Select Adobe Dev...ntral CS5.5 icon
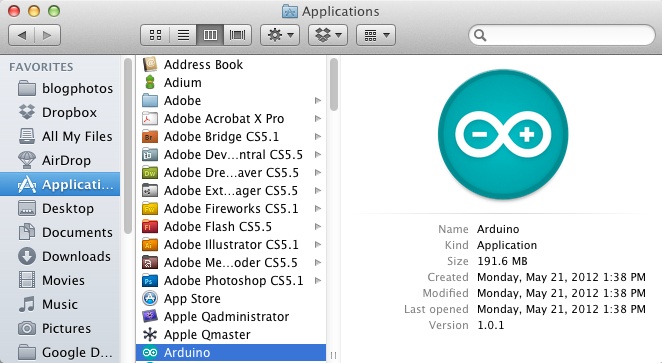Screen dimensions: 662x363 [150, 154]
